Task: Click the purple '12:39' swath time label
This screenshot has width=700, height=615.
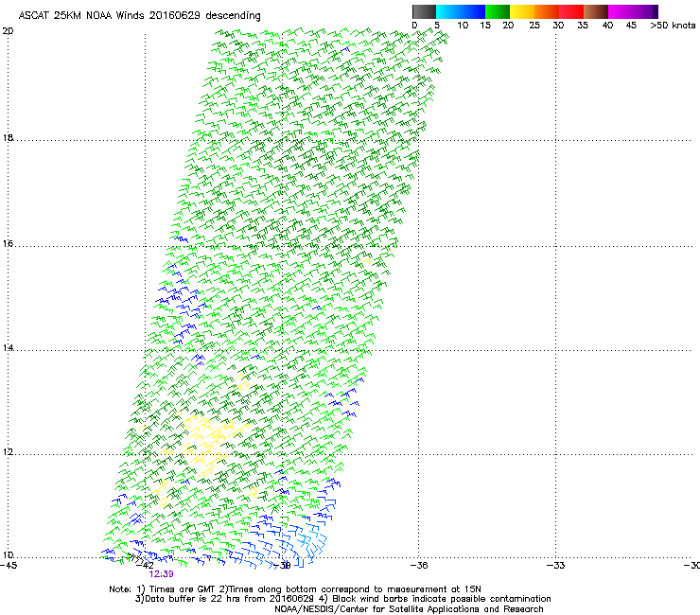Action: point(161,574)
